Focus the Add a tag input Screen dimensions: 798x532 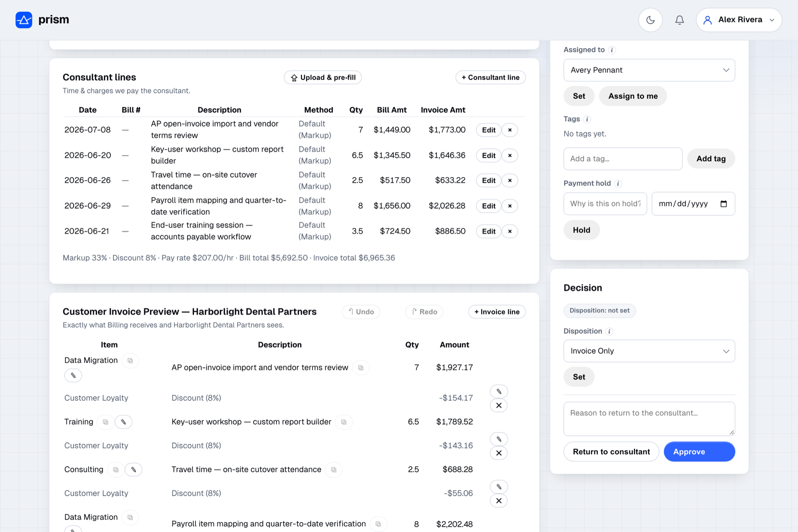click(623, 159)
